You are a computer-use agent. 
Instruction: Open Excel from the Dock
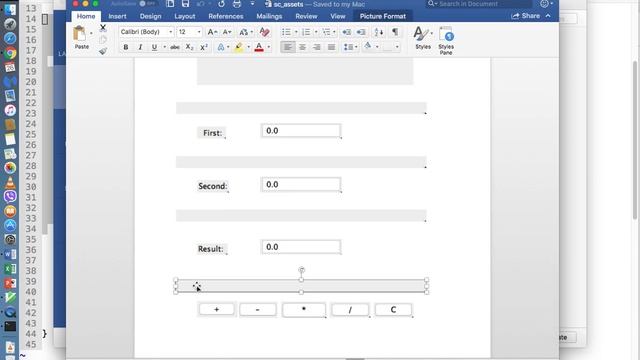click(10, 269)
